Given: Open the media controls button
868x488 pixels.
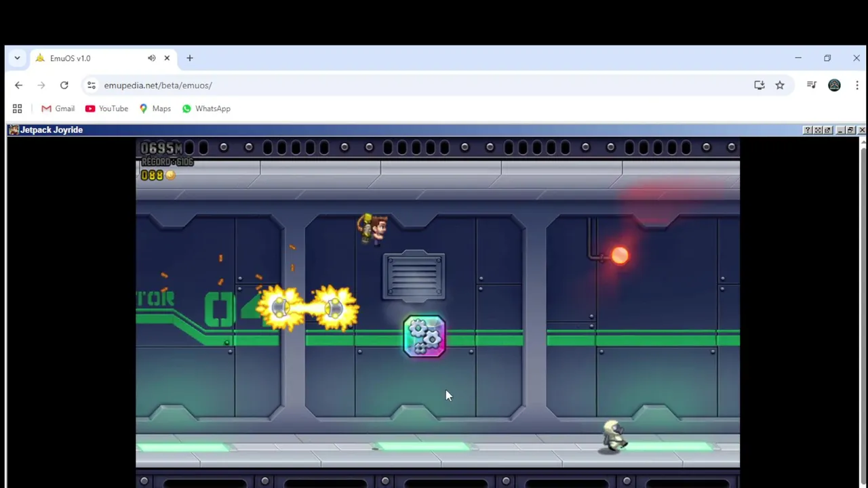Looking at the screenshot, I should tap(811, 85).
